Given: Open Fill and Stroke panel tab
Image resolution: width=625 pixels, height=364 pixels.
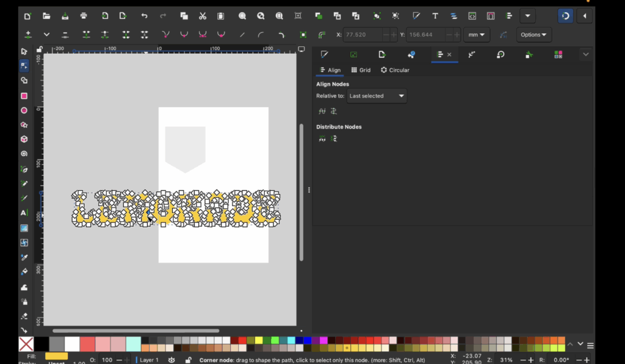Looking at the screenshot, I should [x=324, y=54].
